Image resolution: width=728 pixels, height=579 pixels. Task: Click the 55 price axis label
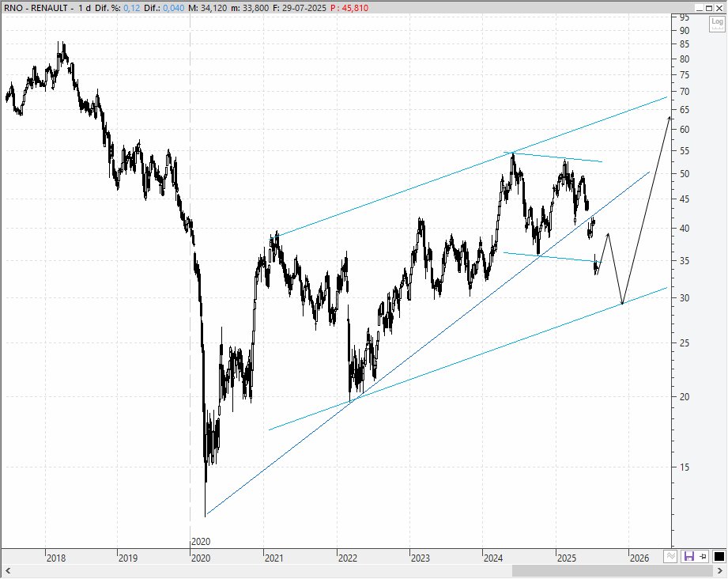tap(685, 151)
